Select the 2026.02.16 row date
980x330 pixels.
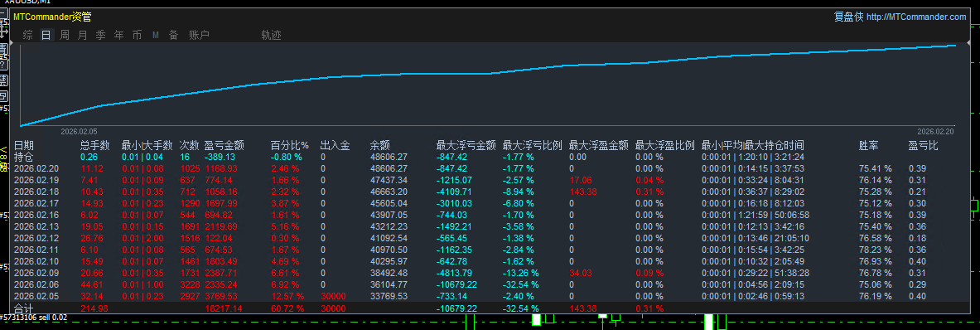tap(37, 215)
